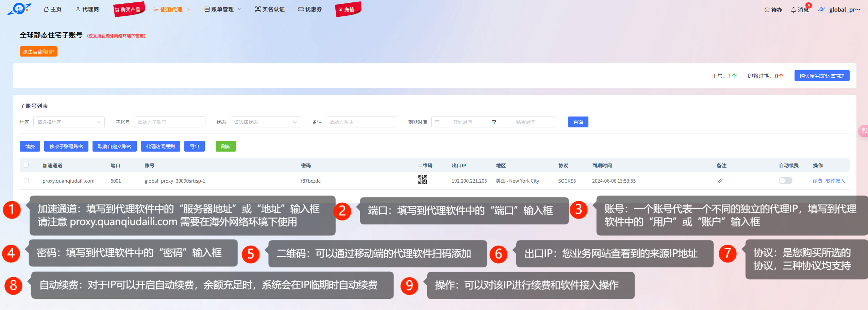Click the QR code in the 二维码 column
The image size is (868, 310).
[x=422, y=180]
